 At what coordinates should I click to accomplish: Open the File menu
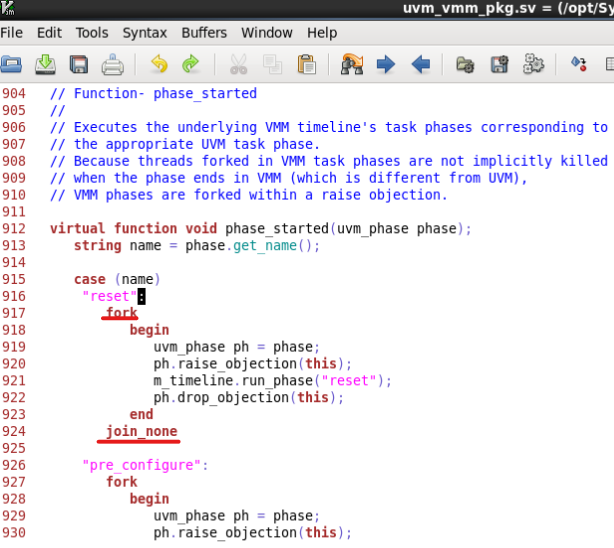click(11, 33)
